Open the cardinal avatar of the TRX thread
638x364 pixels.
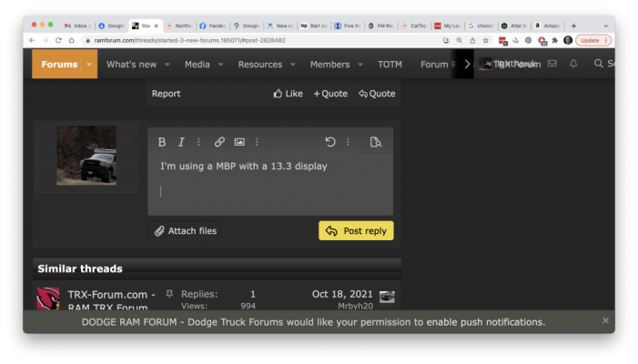tap(48, 298)
